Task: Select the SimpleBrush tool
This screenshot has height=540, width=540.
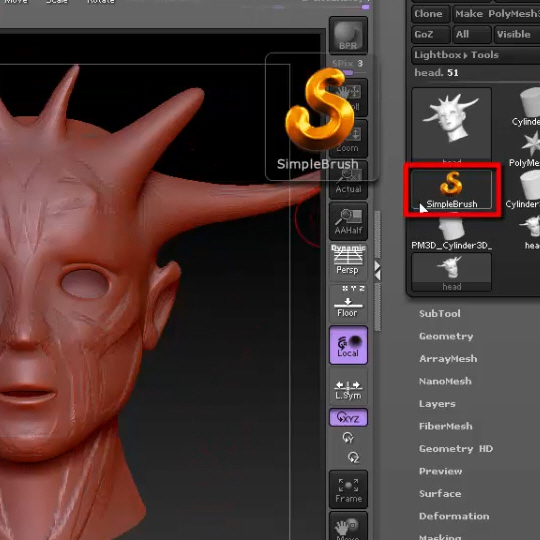Action: [x=451, y=189]
